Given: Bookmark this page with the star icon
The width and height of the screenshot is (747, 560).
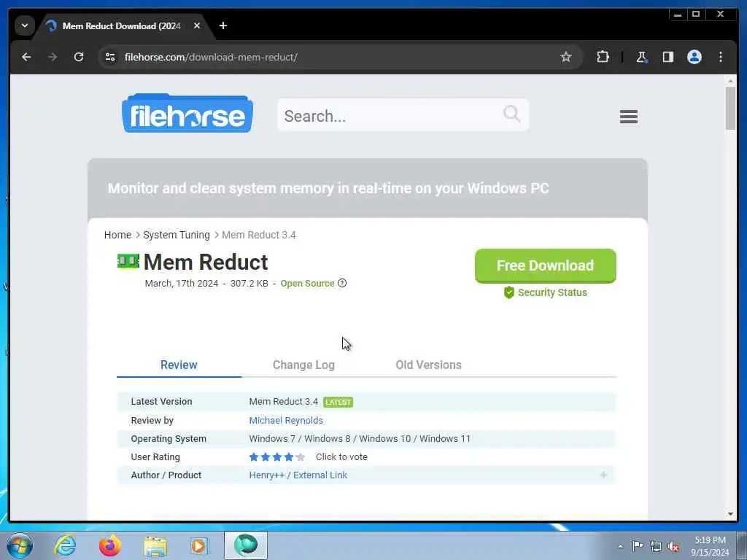Looking at the screenshot, I should pos(565,57).
